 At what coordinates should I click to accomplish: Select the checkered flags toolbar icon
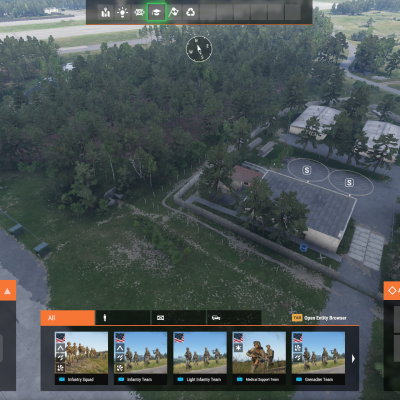pyautogui.click(x=173, y=13)
